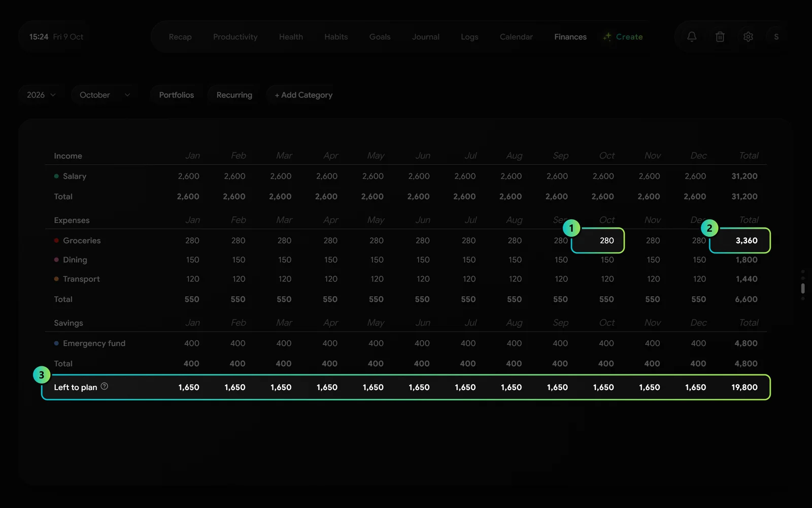Image resolution: width=812 pixels, height=508 pixels.
Task: Open Portfolios
Action: click(x=177, y=95)
